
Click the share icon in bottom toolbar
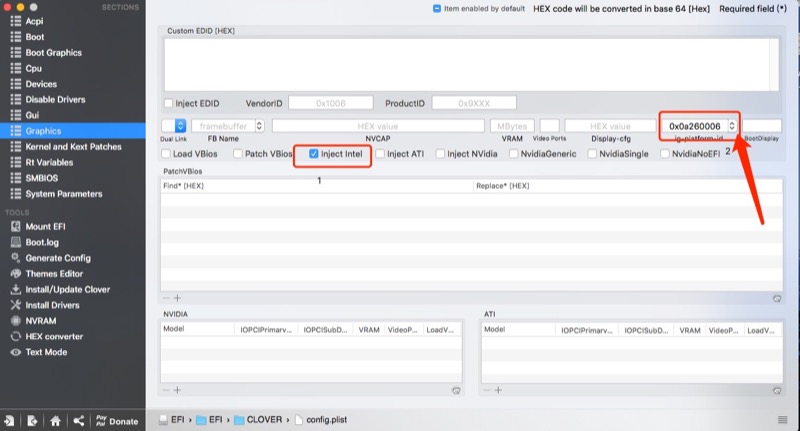78,421
